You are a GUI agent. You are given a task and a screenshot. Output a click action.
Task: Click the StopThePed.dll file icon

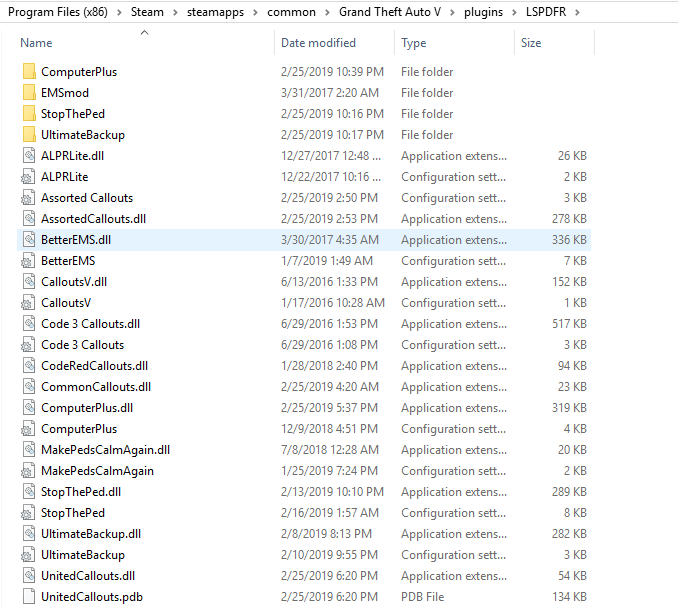coord(29,492)
